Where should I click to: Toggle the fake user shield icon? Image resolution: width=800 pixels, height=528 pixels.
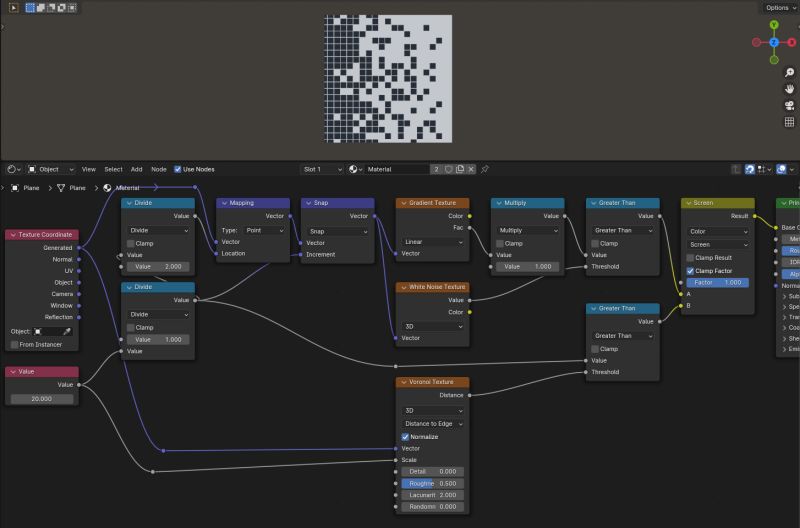click(448, 169)
